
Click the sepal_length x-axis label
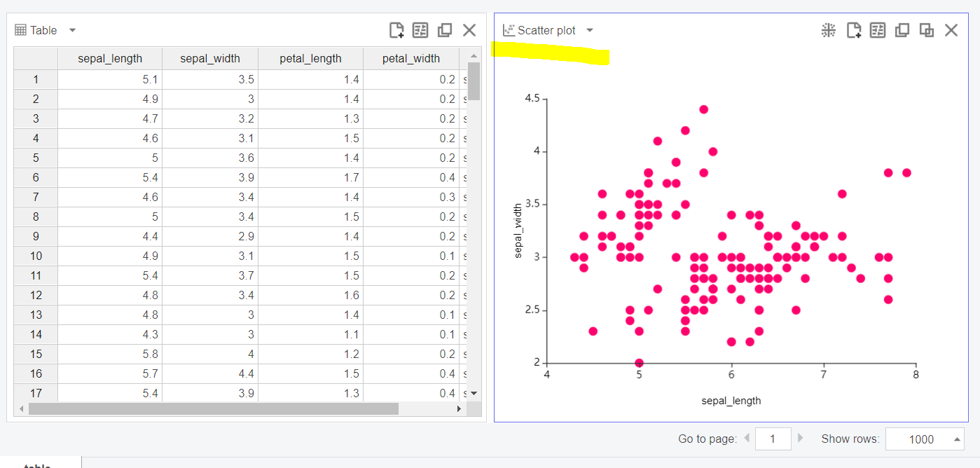pos(731,401)
